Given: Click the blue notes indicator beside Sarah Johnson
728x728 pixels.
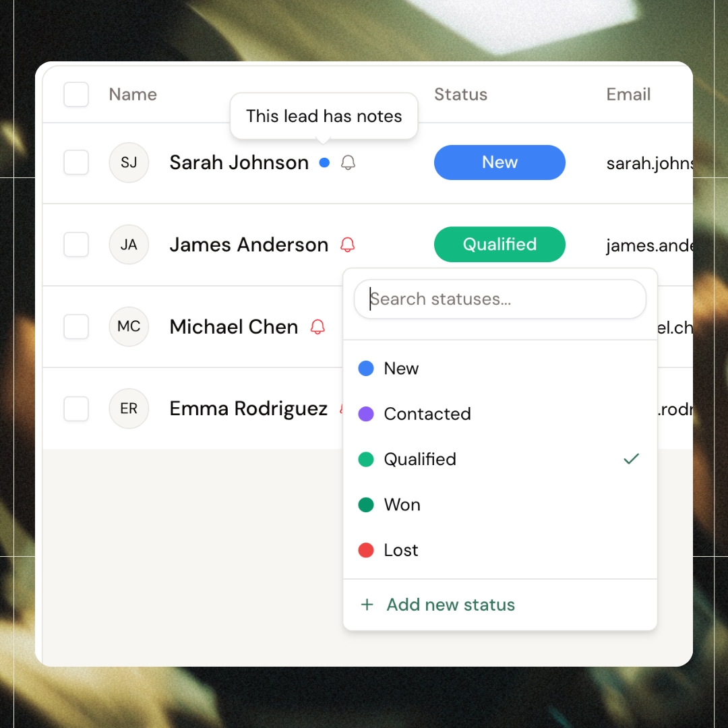Looking at the screenshot, I should (x=324, y=162).
